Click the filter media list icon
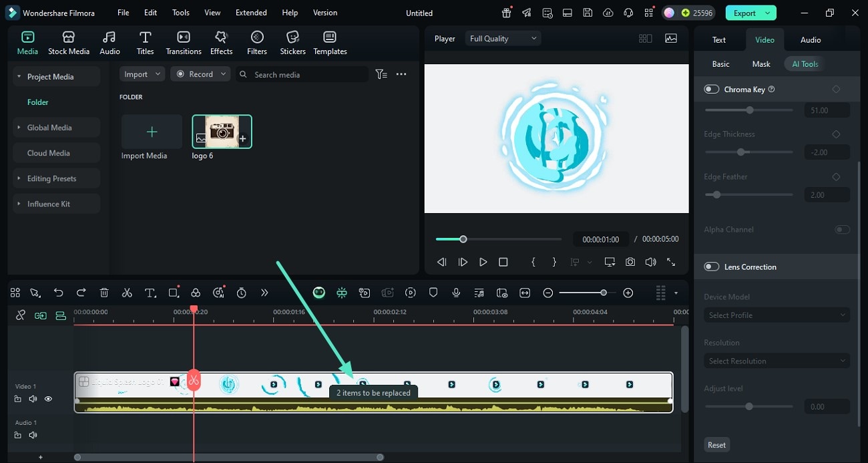The image size is (868, 463). [x=381, y=74]
